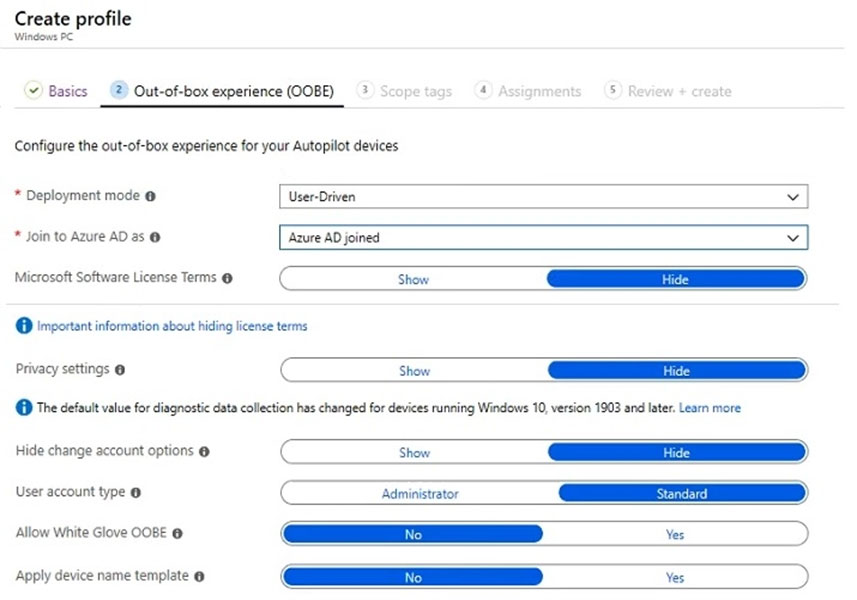Set Apply device name template to Yes
Image resolution: width=857 pixels, height=600 pixels.
click(x=675, y=578)
